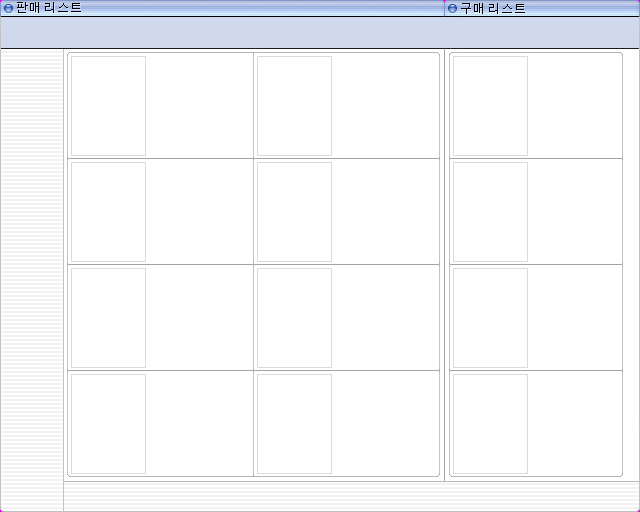Open third-row right image placeholder in 판매 리스트
Screen dimensions: 640x512
click(x=294, y=318)
